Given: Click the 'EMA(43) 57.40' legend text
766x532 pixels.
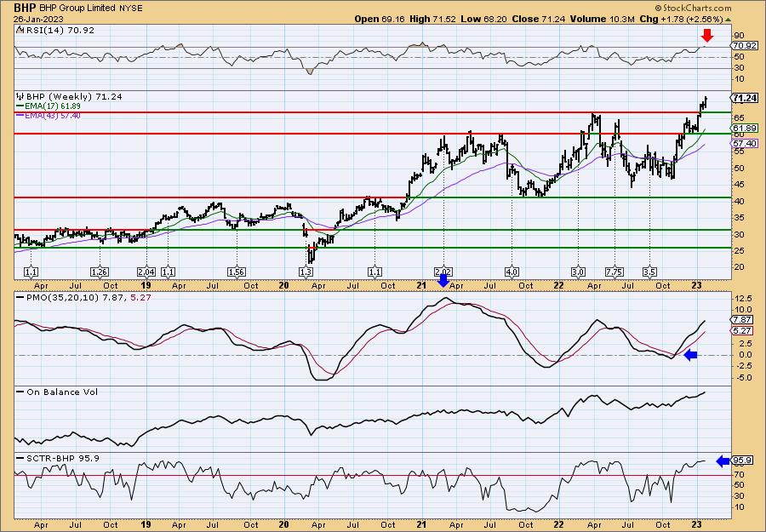Looking at the screenshot, I should [x=52, y=116].
